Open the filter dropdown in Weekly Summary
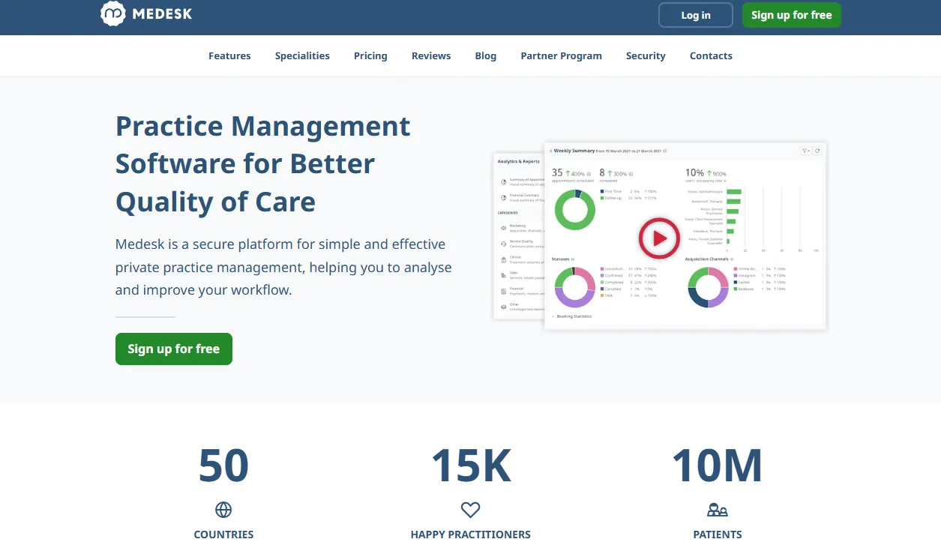The image size is (941, 560). (806, 151)
